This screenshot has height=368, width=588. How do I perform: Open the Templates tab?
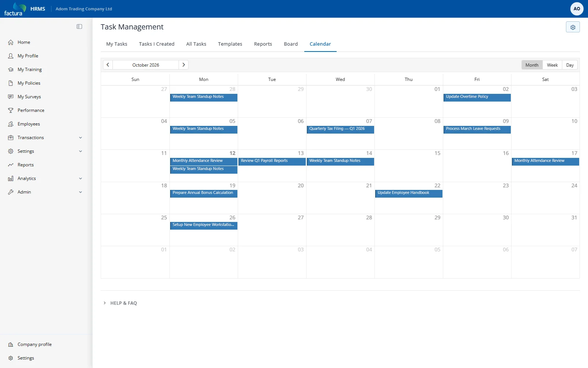[x=230, y=44]
